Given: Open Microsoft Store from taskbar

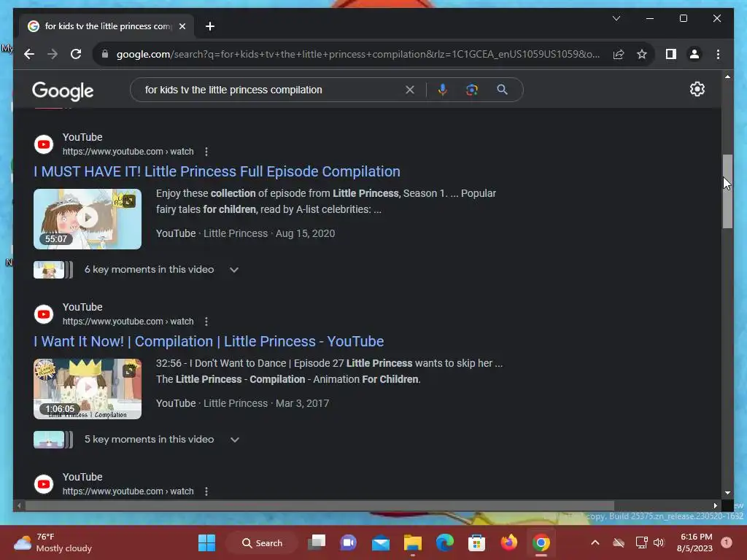Looking at the screenshot, I should pos(476,542).
